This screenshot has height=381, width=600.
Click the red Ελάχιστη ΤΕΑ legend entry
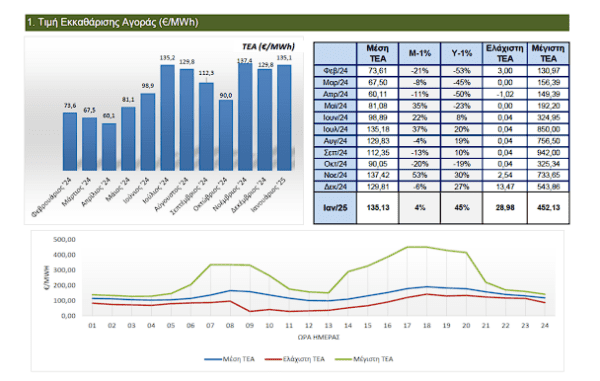pos(295,359)
